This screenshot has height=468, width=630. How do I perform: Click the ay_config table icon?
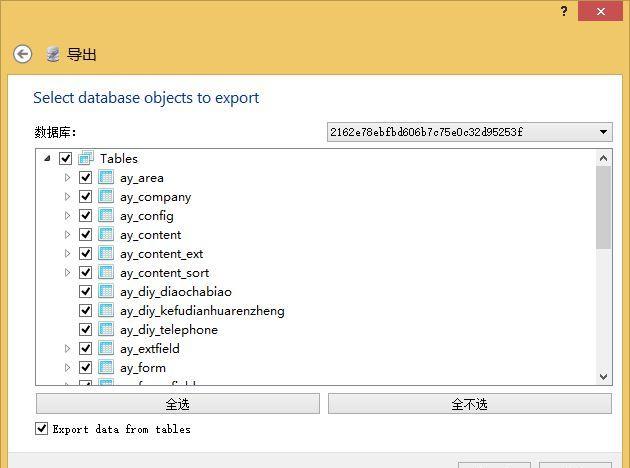click(x=106, y=216)
